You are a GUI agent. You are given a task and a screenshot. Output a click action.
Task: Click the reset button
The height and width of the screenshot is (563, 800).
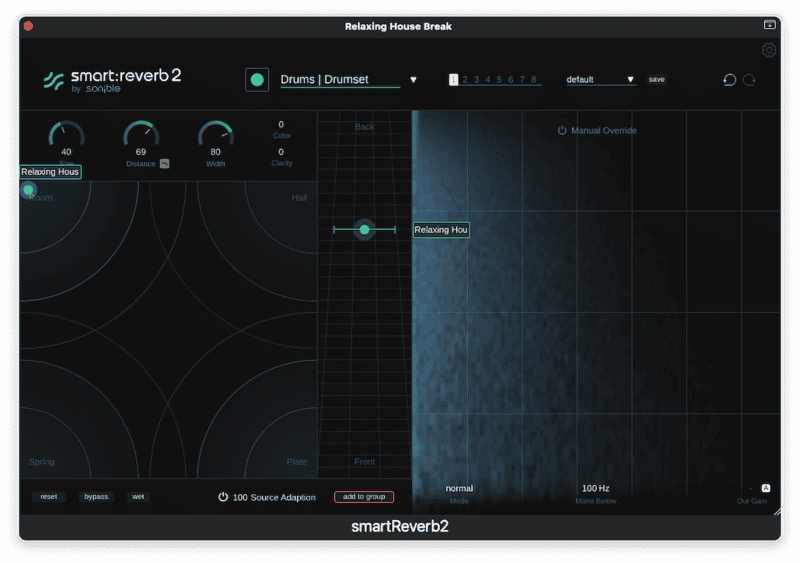pyautogui.click(x=49, y=497)
